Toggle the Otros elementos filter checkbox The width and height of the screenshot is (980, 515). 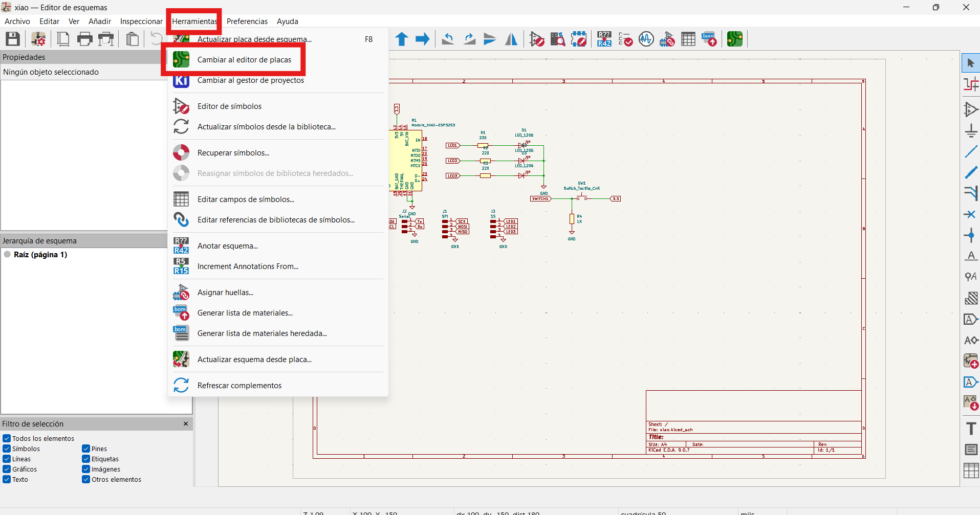click(86, 479)
